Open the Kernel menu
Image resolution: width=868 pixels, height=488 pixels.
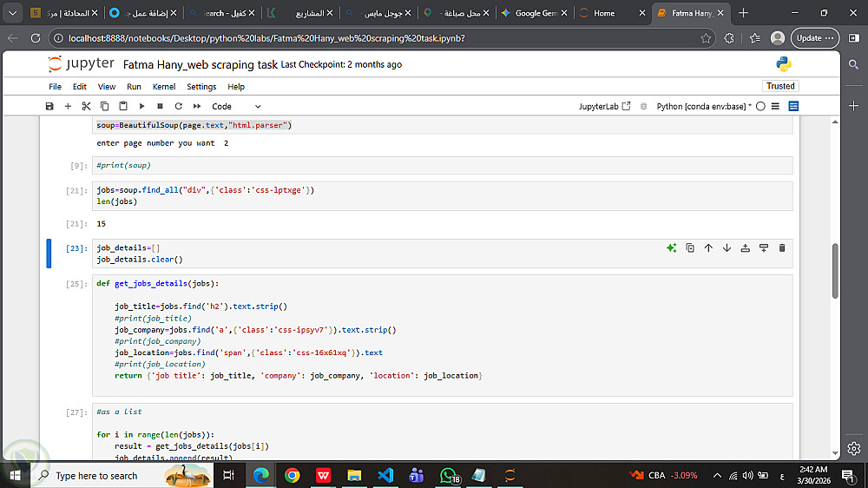[x=163, y=87]
